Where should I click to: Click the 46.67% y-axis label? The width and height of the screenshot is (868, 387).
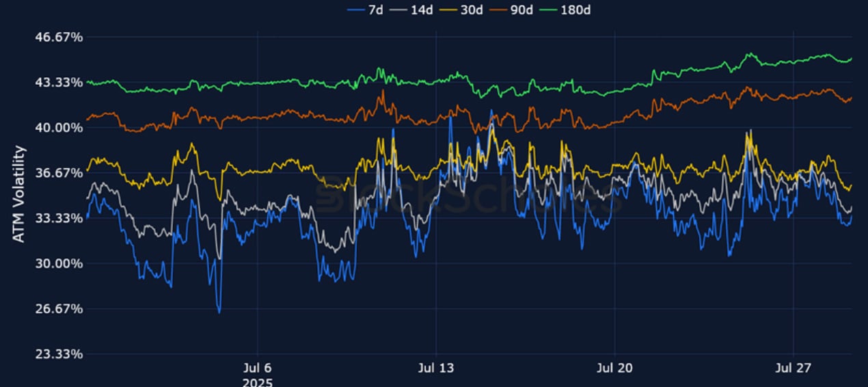click(59, 37)
